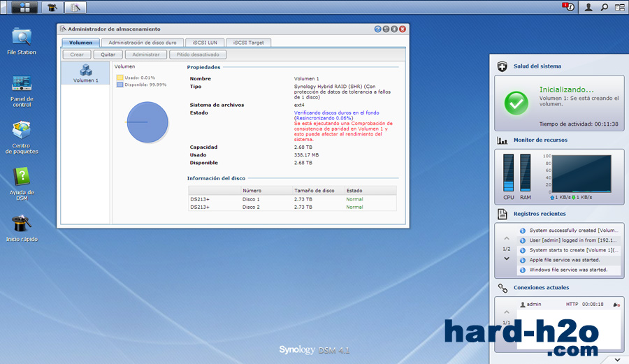
Task: Click log 'Windows file service was started.'
Action: (x=569, y=270)
